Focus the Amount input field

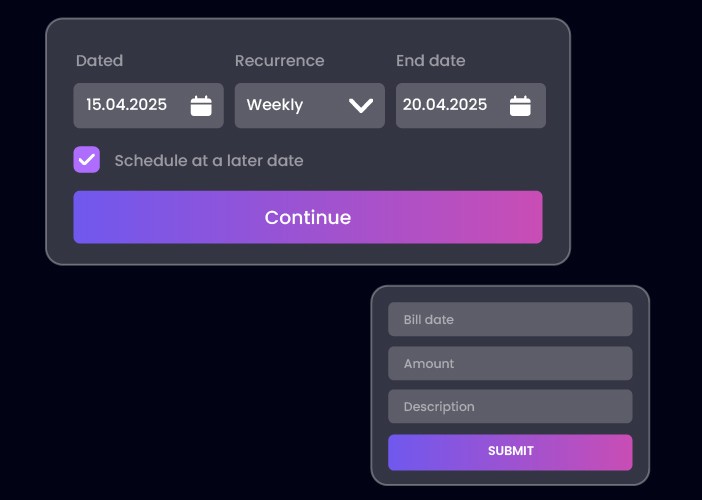point(510,363)
